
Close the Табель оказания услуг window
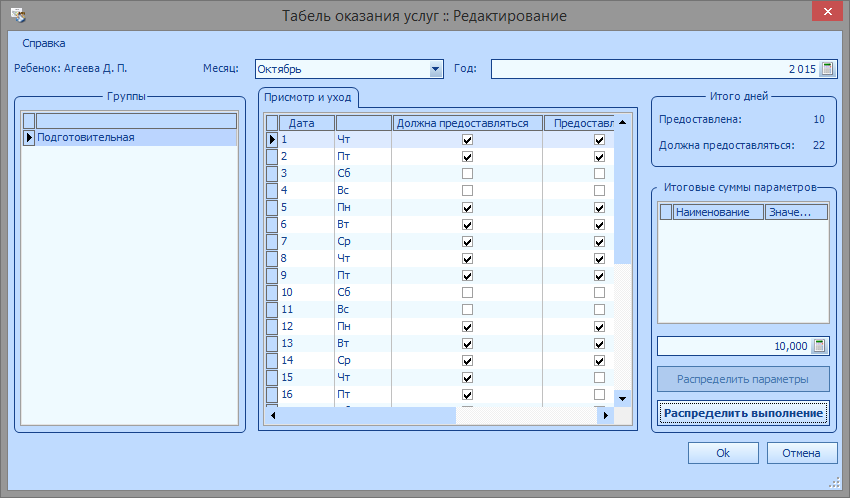coord(827,11)
